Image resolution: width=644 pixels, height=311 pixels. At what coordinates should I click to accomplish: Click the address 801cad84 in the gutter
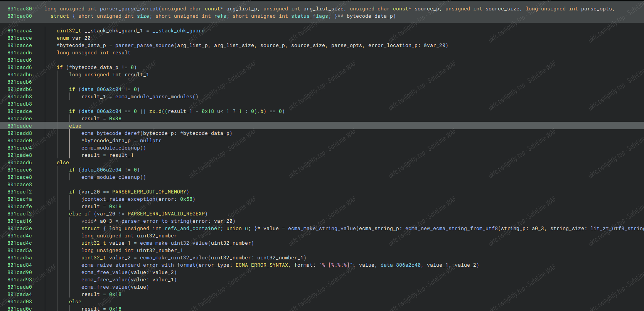click(x=20, y=265)
